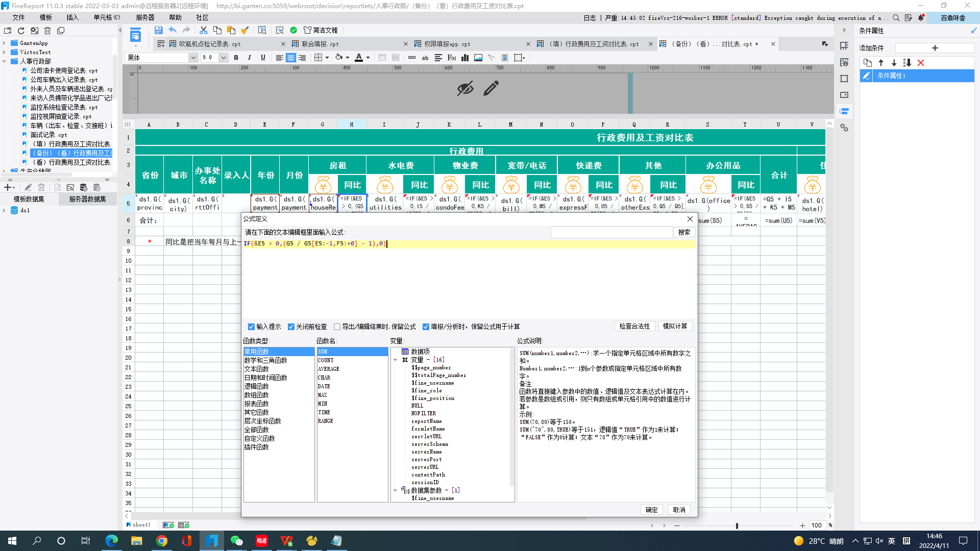The image size is (980, 551).
Task: Click the save template icon
Action: pos(158,31)
